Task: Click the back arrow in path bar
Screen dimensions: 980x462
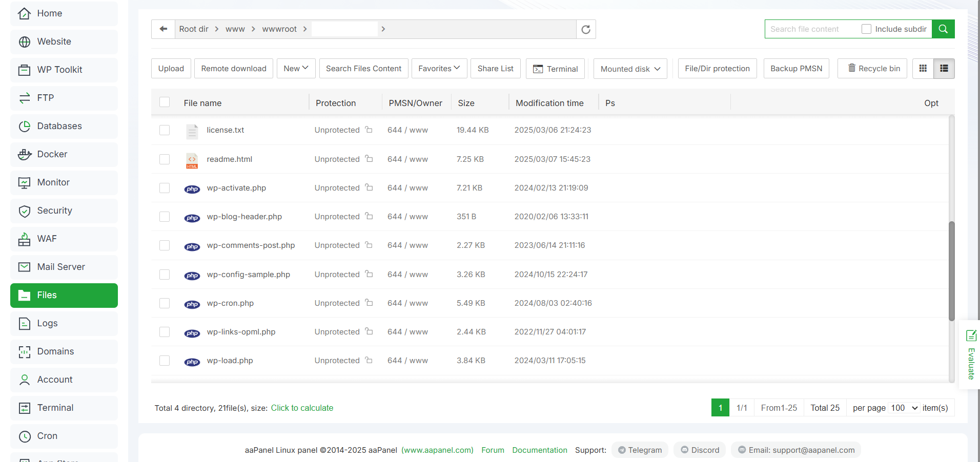Action: point(164,29)
